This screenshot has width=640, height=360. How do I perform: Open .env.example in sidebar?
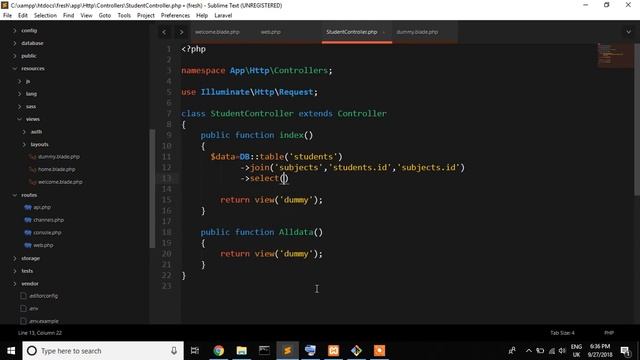coord(44,321)
